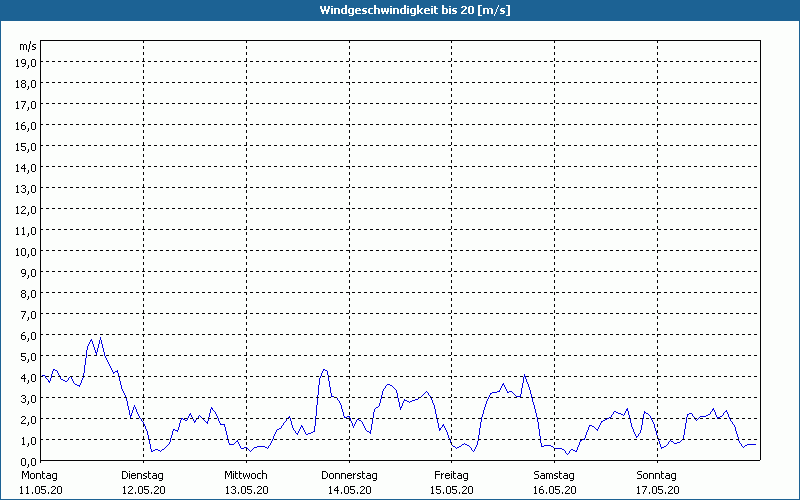Image resolution: width=800 pixels, height=500 pixels.
Task: Click the 13,0 y-axis label
Action: tap(27, 189)
